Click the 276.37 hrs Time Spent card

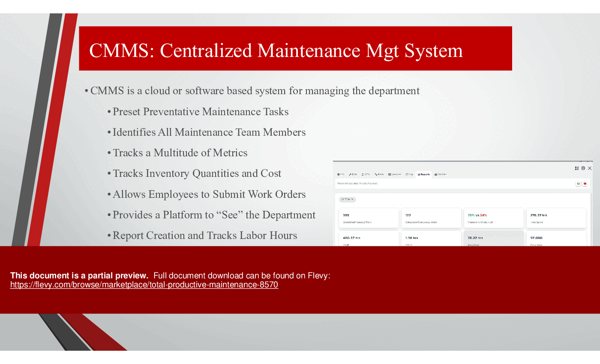click(x=556, y=218)
